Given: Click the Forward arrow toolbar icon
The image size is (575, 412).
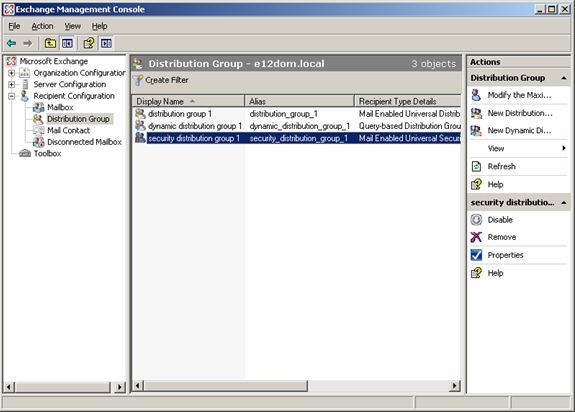Looking at the screenshot, I should click(28, 43).
